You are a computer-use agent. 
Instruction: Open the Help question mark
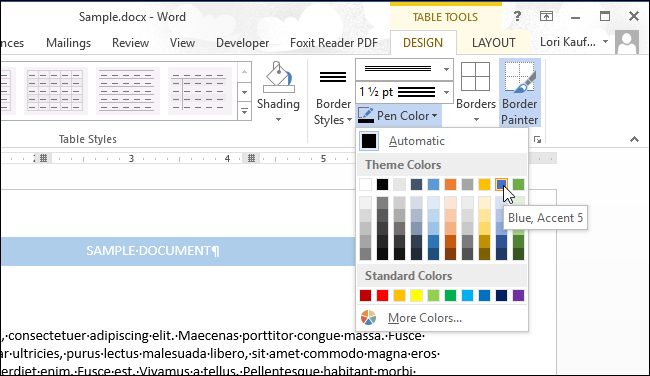tap(517, 17)
